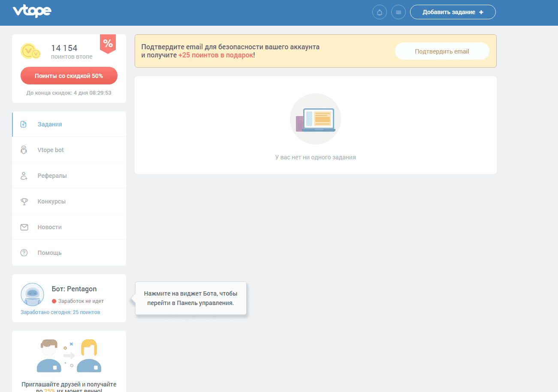
Task: Click the trophy icon for Конкурсы
Action: click(24, 201)
